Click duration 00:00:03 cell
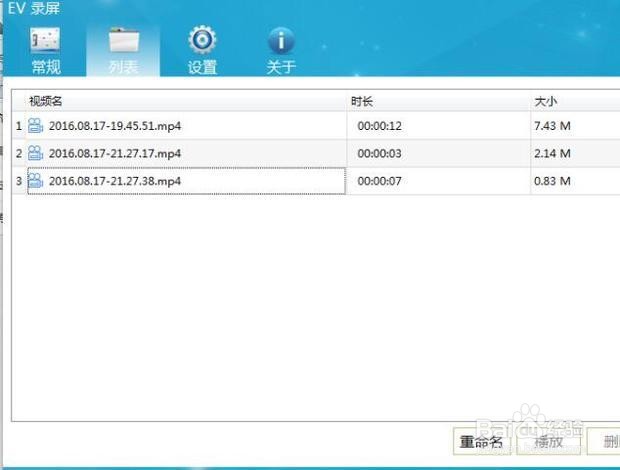The width and height of the screenshot is (620, 470). [x=380, y=153]
